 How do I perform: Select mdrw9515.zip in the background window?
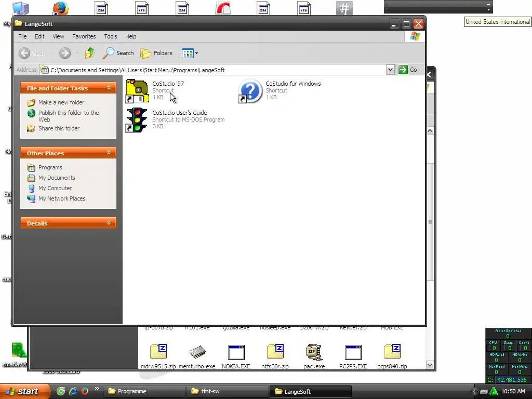[158, 356]
